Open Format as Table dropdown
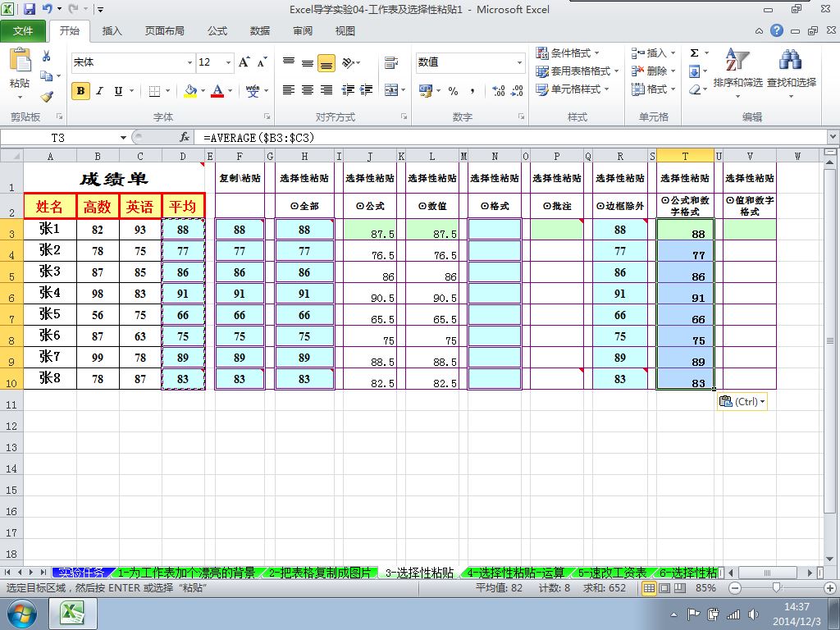This screenshot has width=840, height=630. point(577,71)
